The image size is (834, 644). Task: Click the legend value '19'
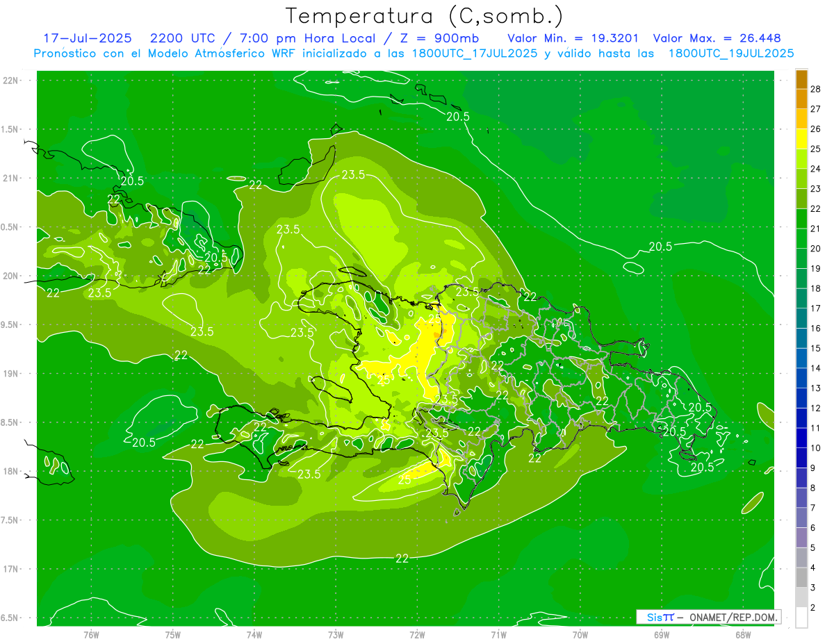[816, 269]
